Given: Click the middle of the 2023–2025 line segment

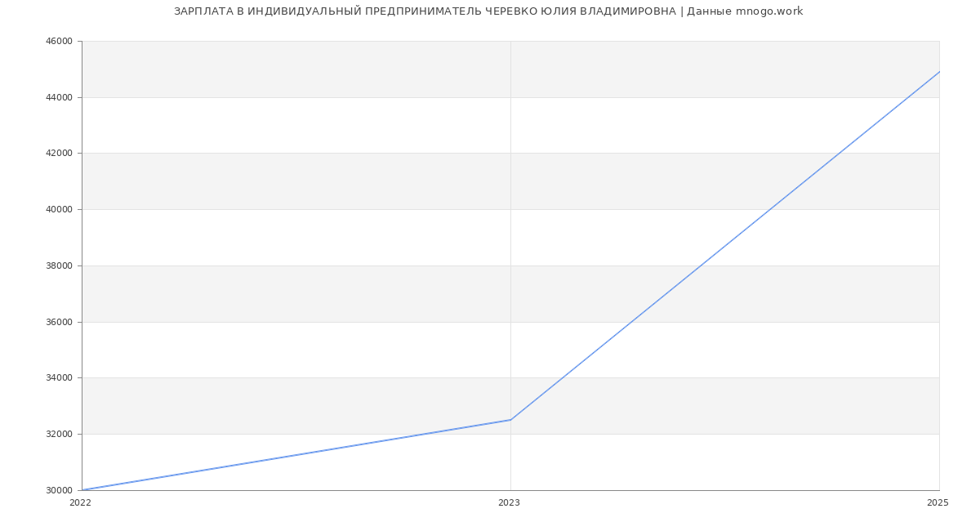Looking at the screenshot, I should 725,246.
